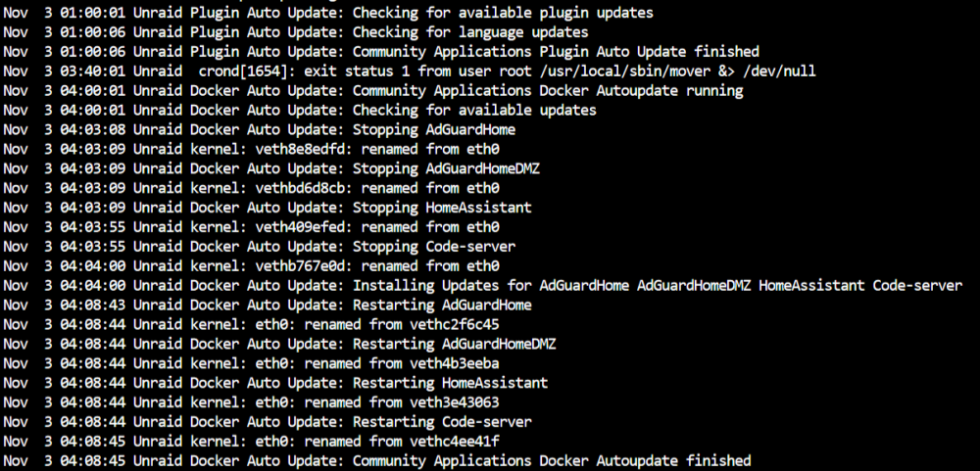Click the 'Docker Autoupdate running' log line
Viewport: 980px width, 471px height.
(373, 90)
